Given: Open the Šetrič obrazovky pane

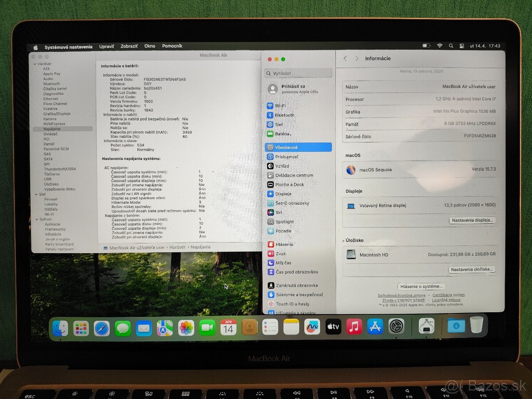Looking at the screenshot, I should pyautogui.click(x=288, y=203).
